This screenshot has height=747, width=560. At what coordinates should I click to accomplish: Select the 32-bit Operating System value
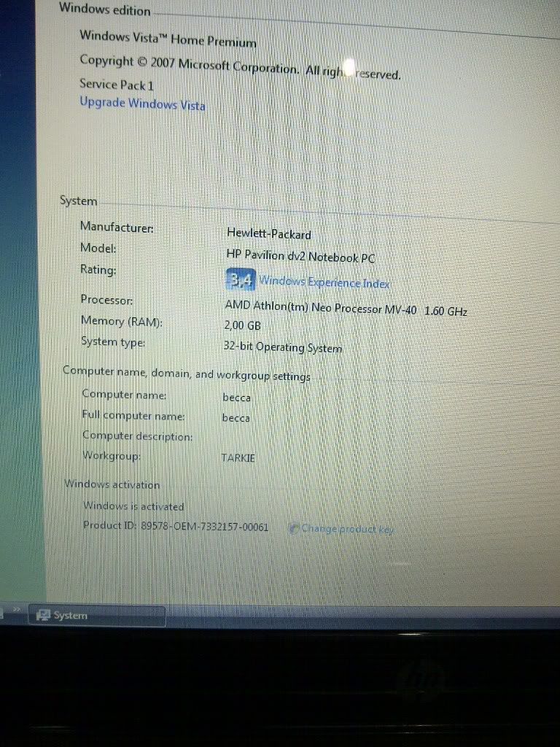pyautogui.click(x=283, y=347)
